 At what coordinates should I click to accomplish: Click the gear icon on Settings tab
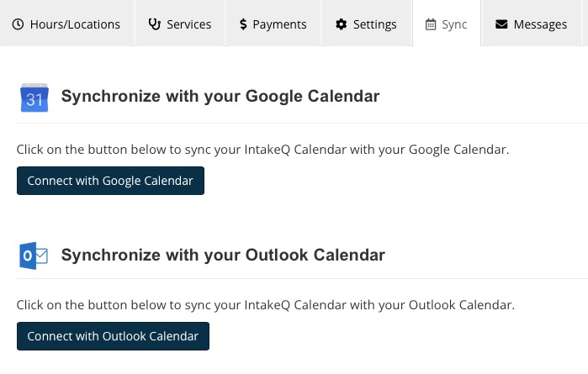click(x=341, y=24)
